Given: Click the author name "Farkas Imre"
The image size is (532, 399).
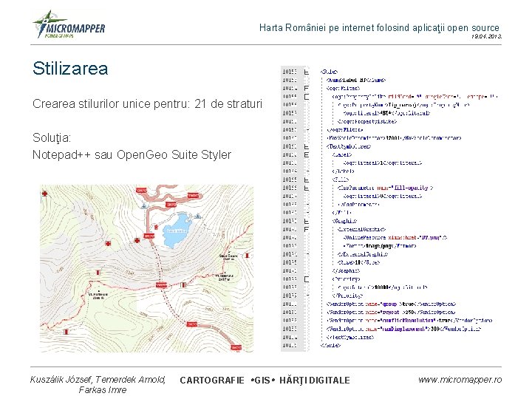Looking at the screenshot, I should tap(103, 390).
